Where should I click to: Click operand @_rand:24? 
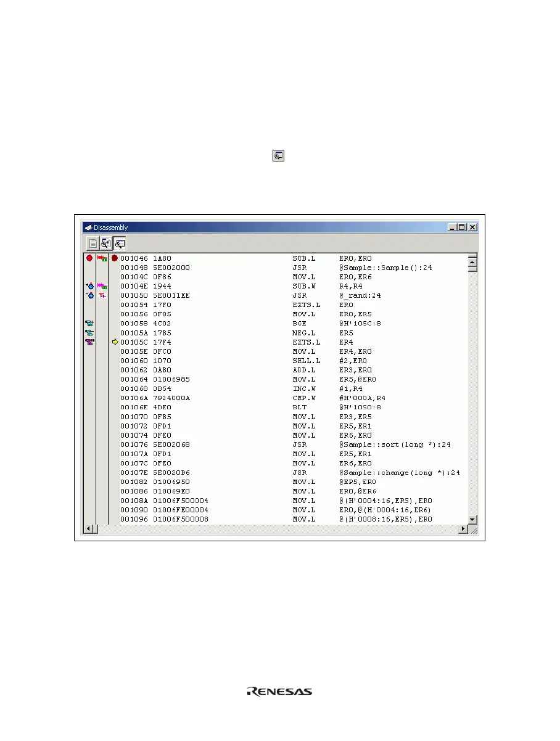360,296
